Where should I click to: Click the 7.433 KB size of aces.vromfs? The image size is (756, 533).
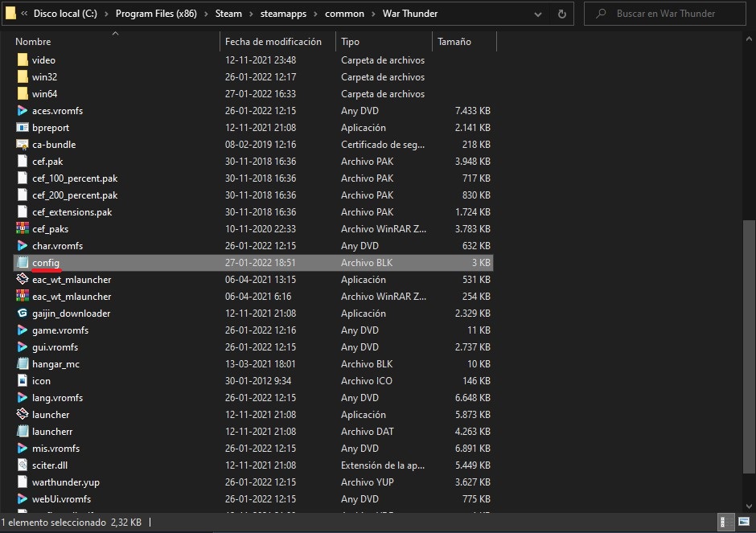[473, 111]
